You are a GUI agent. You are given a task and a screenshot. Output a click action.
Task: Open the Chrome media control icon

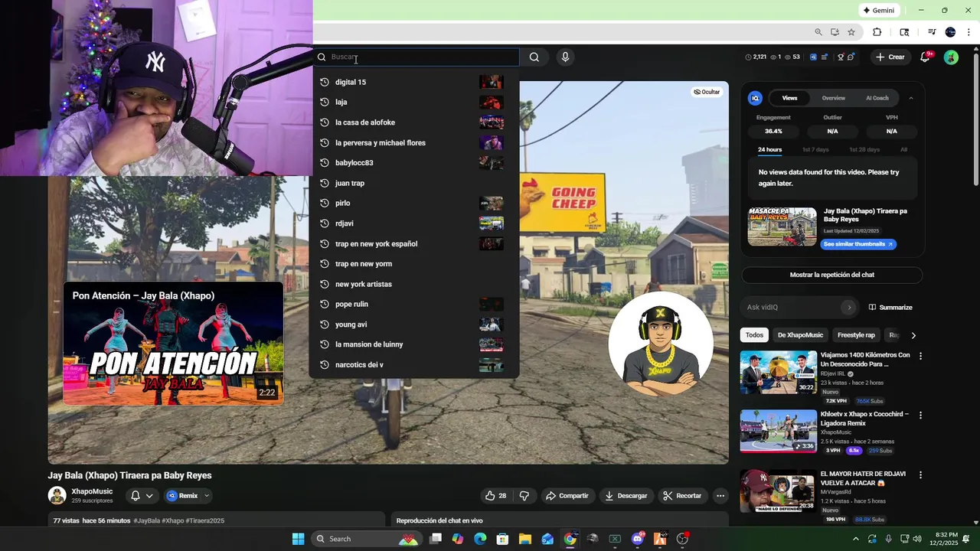(x=932, y=32)
